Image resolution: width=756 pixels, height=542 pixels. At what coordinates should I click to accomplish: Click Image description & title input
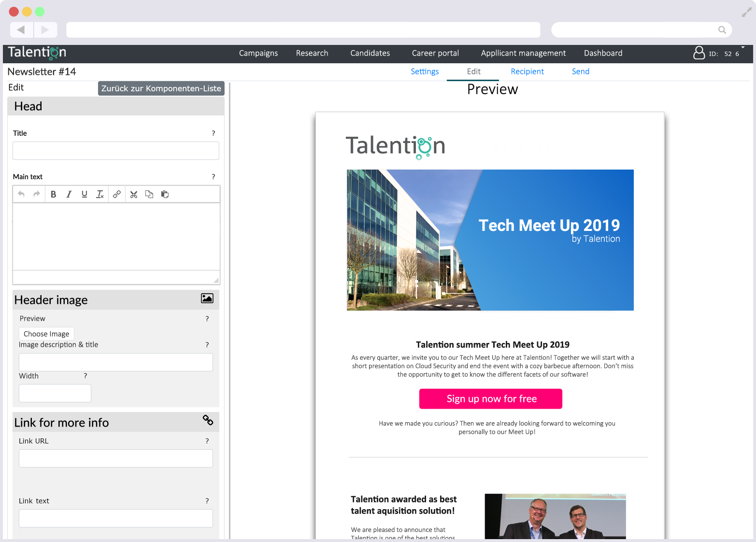116,362
